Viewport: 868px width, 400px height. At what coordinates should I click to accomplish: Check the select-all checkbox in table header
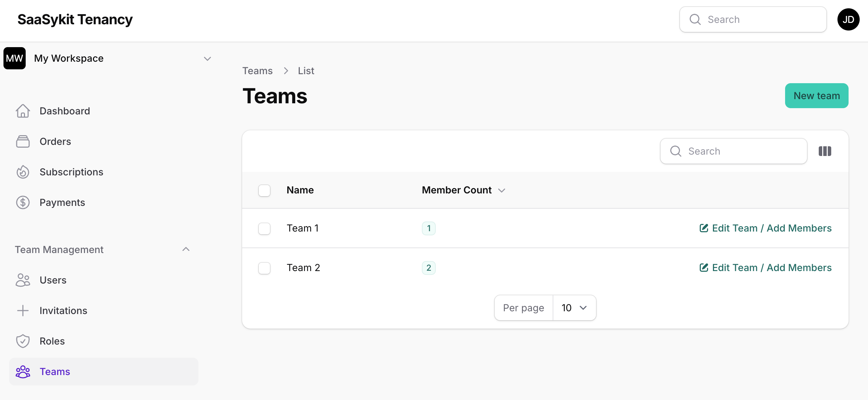[x=264, y=190]
